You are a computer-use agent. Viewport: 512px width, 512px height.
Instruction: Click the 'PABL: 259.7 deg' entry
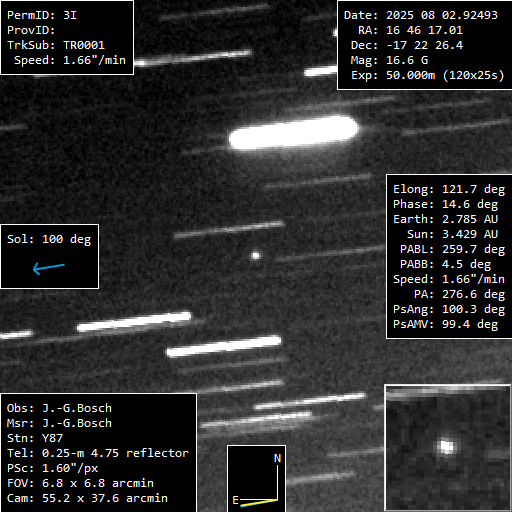[452, 249]
